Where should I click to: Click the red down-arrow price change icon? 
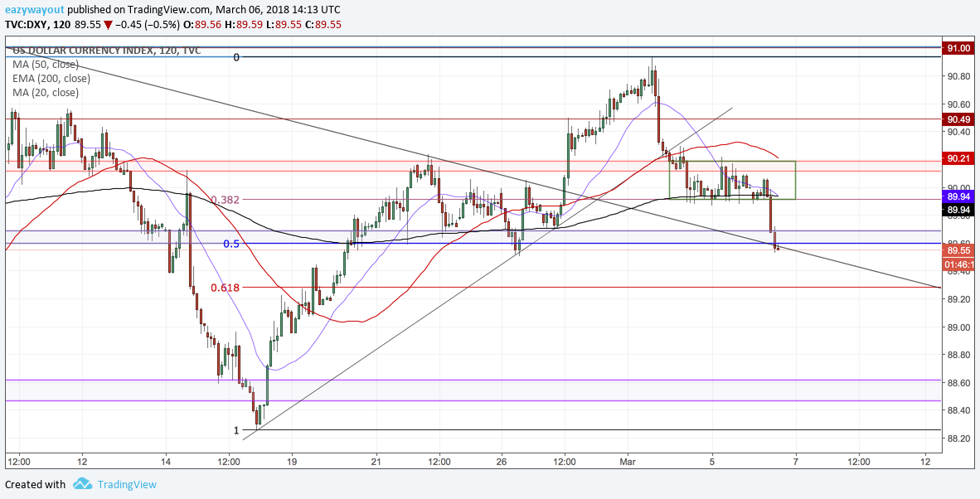click(x=108, y=24)
